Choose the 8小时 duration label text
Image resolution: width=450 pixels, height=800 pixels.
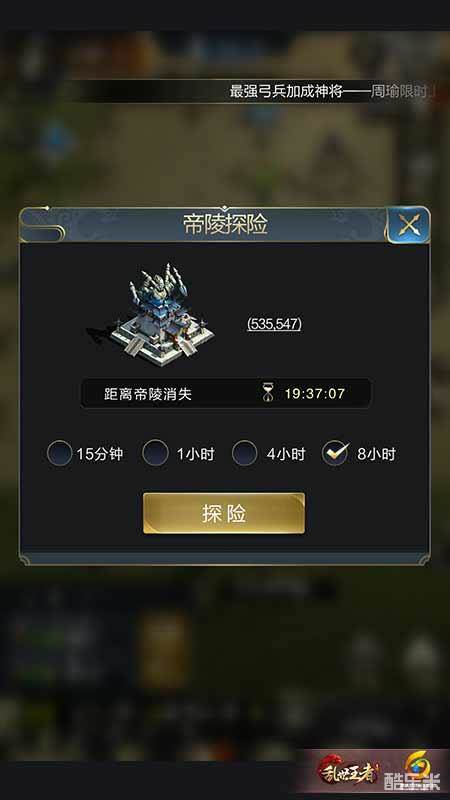(376, 454)
